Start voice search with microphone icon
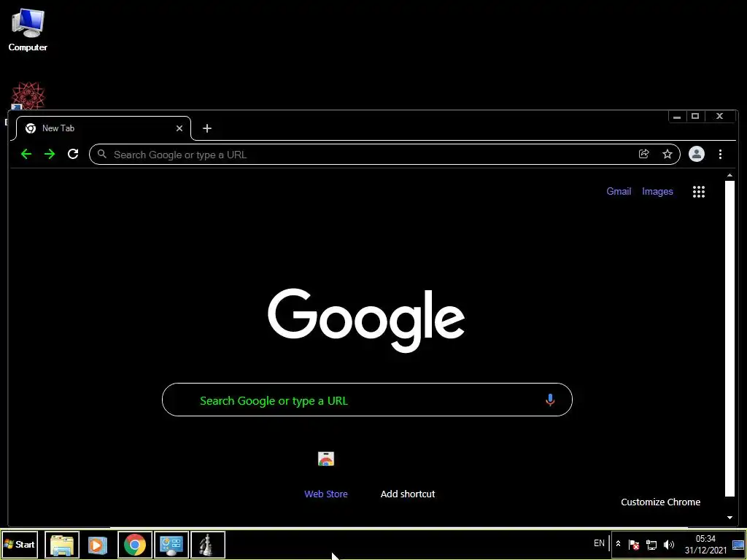This screenshot has height=560, width=747. [550, 400]
